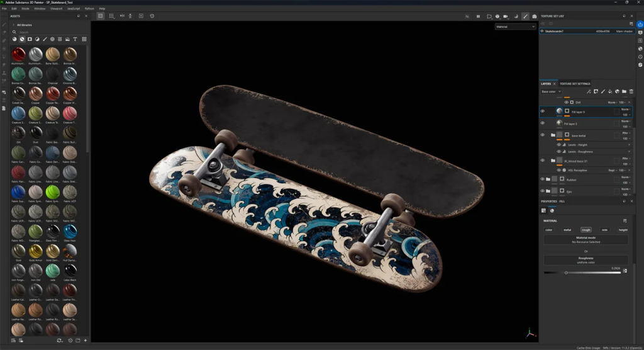This screenshot has height=350, width=644.
Task: Toggle visibility of Fill layer 9
Action: click(x=543, y=111)
